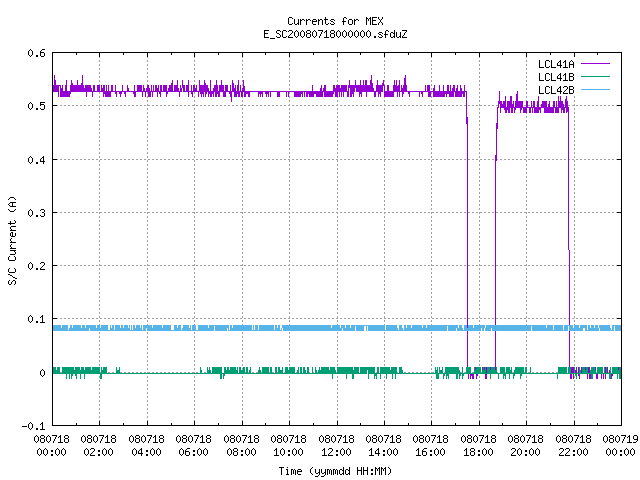Image resolution: width=640 pixels, height=480 pixels.
Task: Select the 0.3 y-axis tick value
Action: (36, 213)
